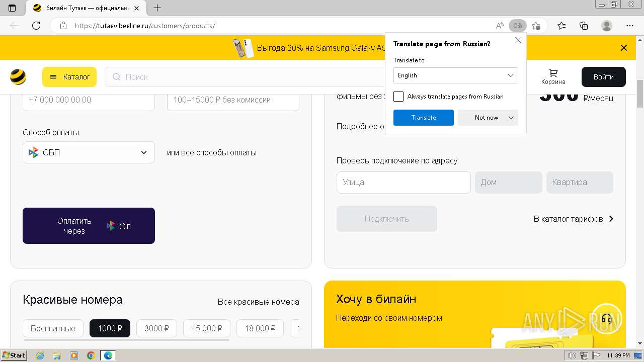Focus the Улица street field
The height and width of the screenshot is (362, 644).
click(x=404, y=183)
